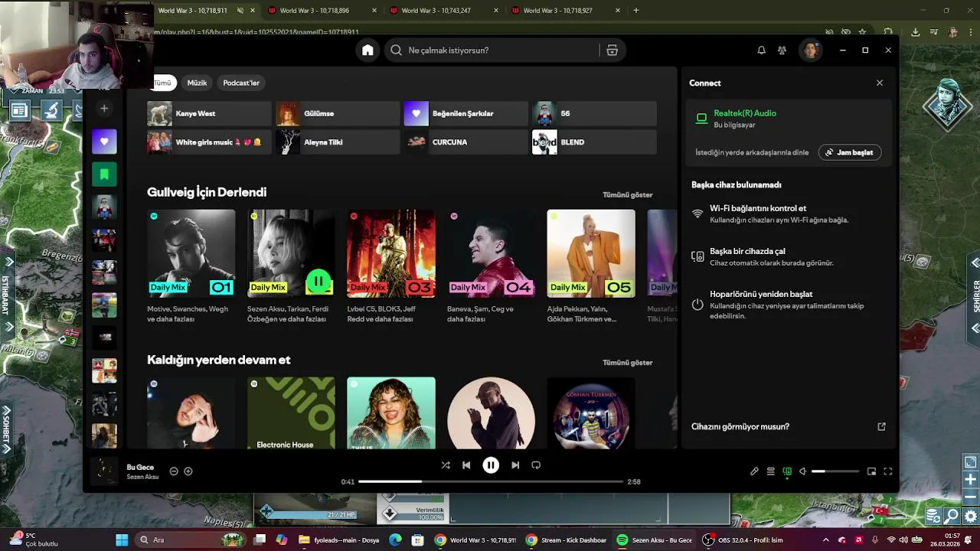This screenshot has width=980, height=551.
Task: Close the Connect panel
Action: [x=880, y=83]
